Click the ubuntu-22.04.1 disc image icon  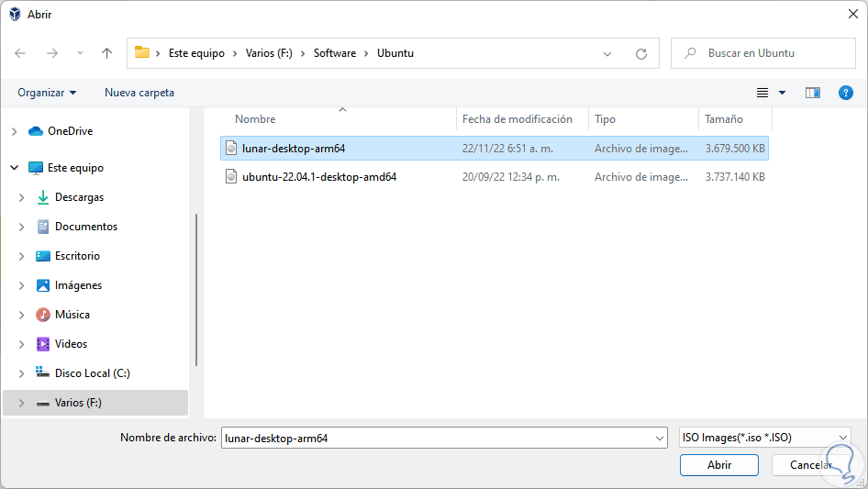click(x=231, y=177)
